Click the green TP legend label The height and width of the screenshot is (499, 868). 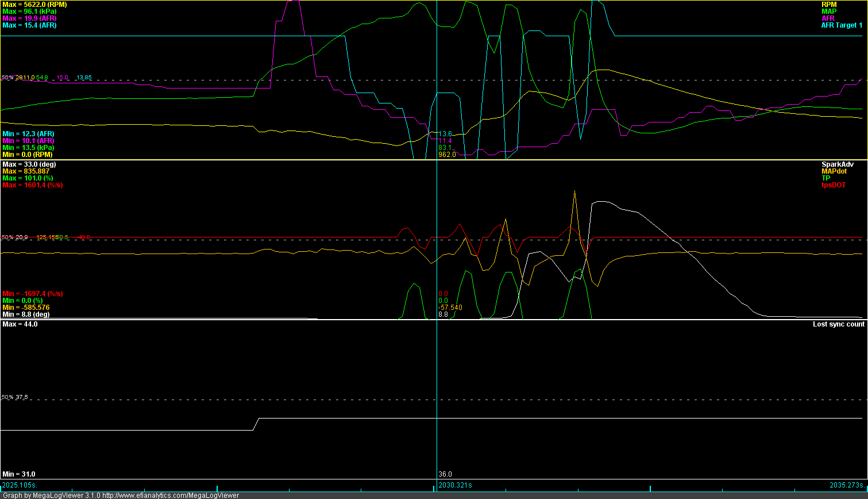[825, 178]
